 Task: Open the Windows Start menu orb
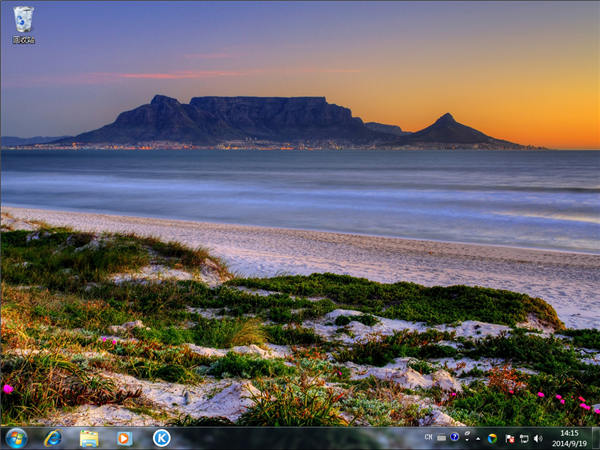coord(16,438)
